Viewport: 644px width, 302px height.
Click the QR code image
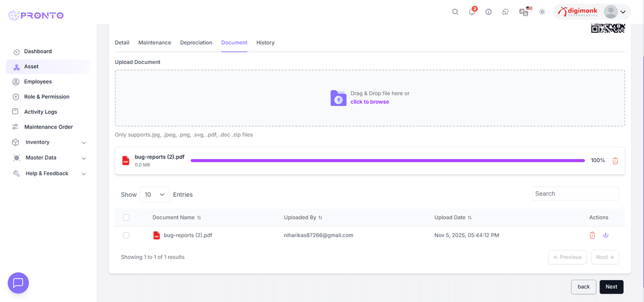click(608, 28)
